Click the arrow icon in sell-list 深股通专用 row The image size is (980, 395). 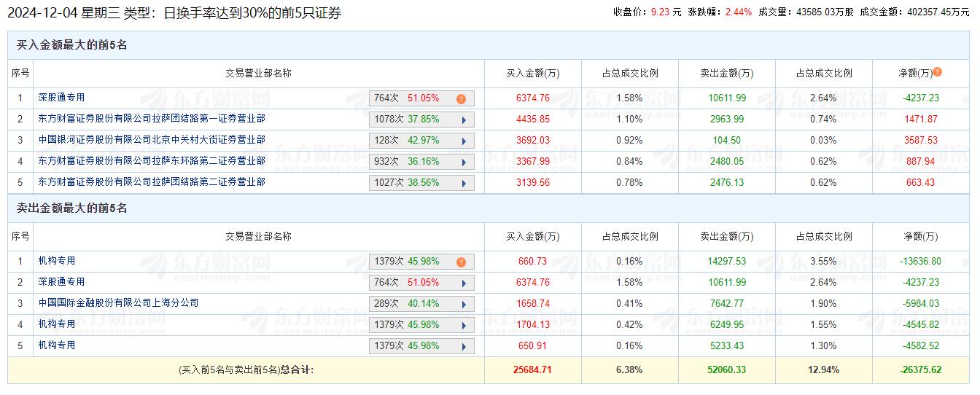464,283
